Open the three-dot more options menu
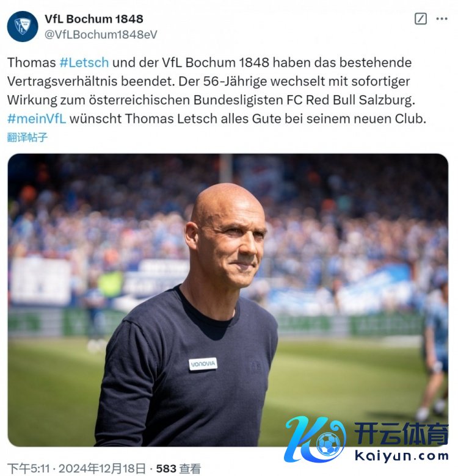This screenshot has width=458, height=476. 442,19
